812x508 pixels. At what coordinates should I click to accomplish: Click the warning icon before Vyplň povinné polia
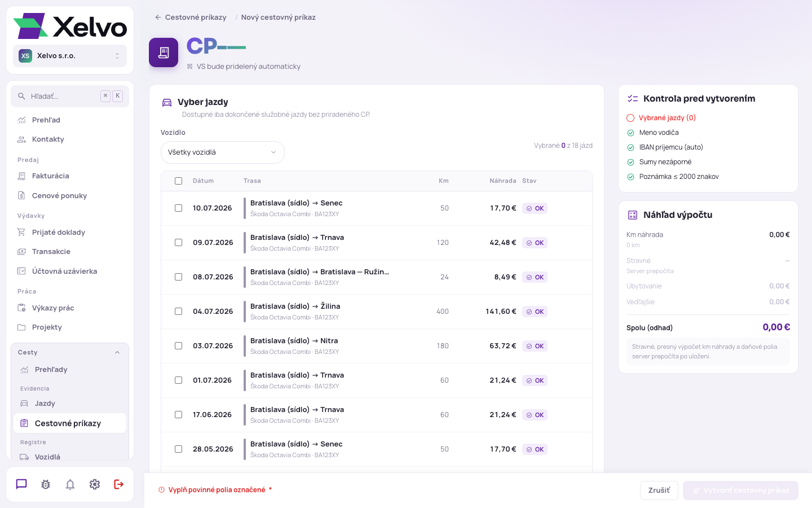coord(161,490)
